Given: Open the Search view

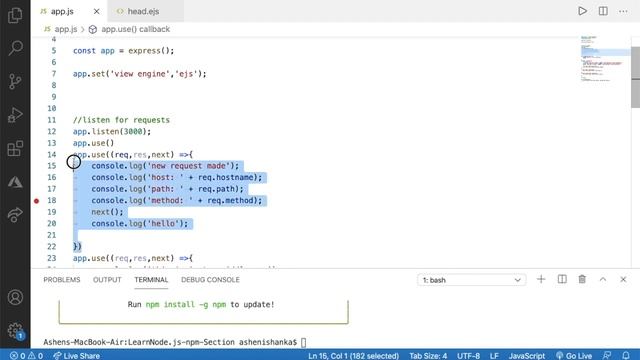Looking at the screenshot, I should [x=15, y=48].
